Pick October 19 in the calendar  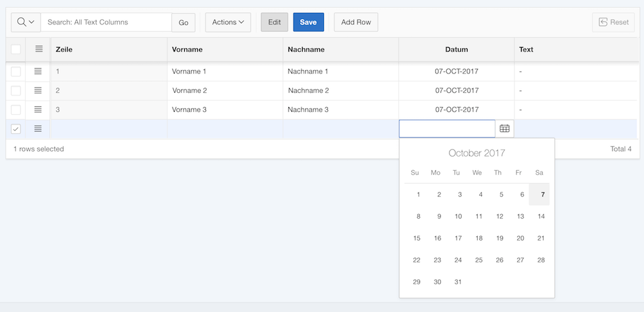pos(498,238)
